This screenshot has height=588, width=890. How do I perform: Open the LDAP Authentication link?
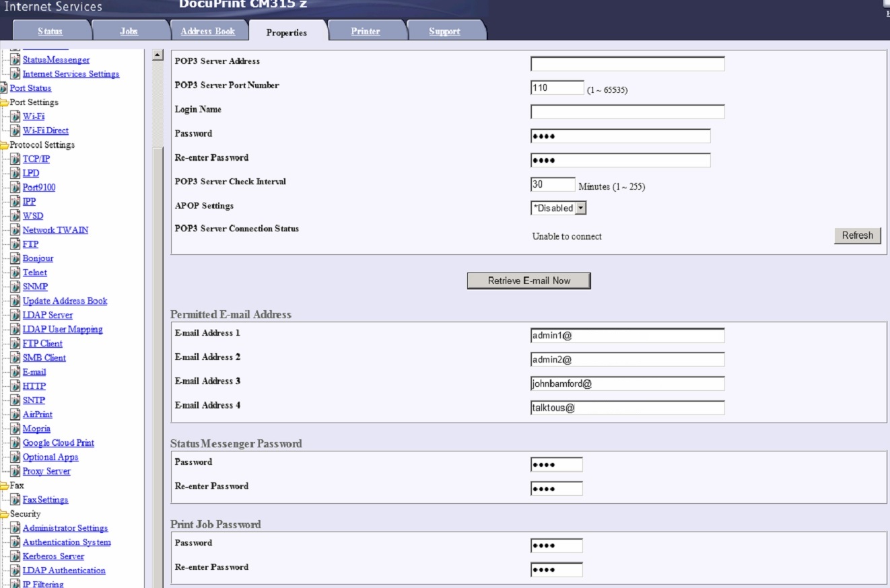pyautogui.click(x=64, y=571)
